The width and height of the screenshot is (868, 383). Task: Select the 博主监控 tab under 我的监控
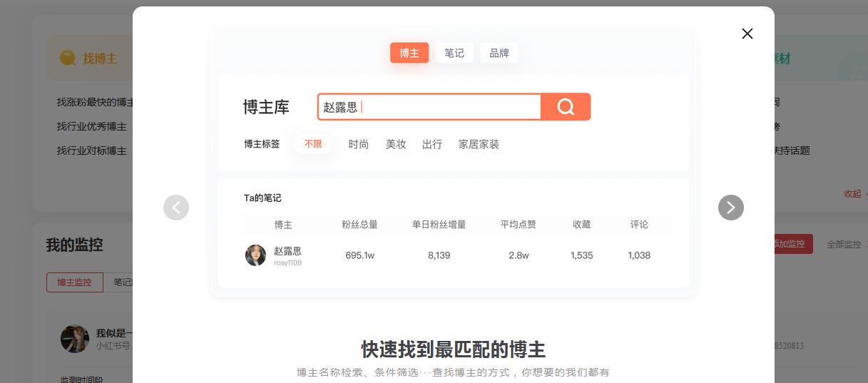click(x=75, y=282)
